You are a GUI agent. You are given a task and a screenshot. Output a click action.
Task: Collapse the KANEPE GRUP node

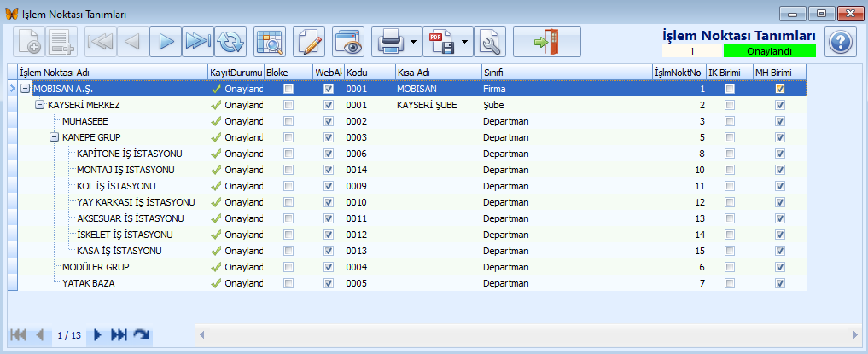tap(54, 137)
